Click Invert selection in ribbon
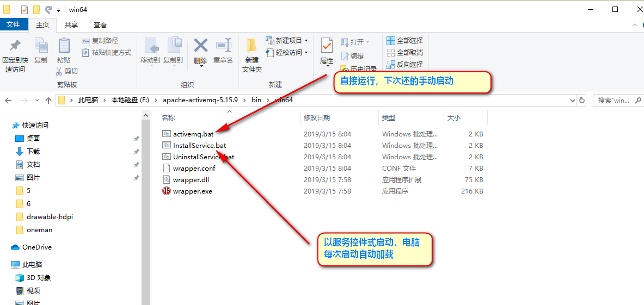The image size is (644, 305). pos(405,64)
